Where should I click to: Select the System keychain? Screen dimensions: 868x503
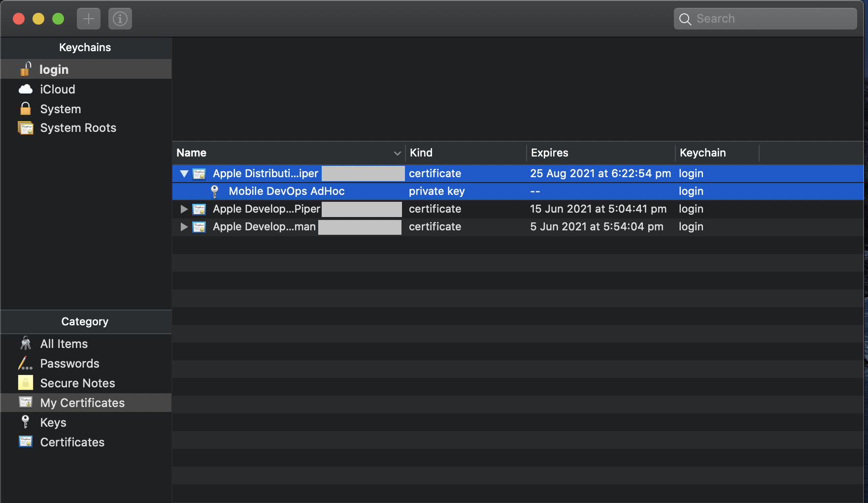tap(86, 109)
